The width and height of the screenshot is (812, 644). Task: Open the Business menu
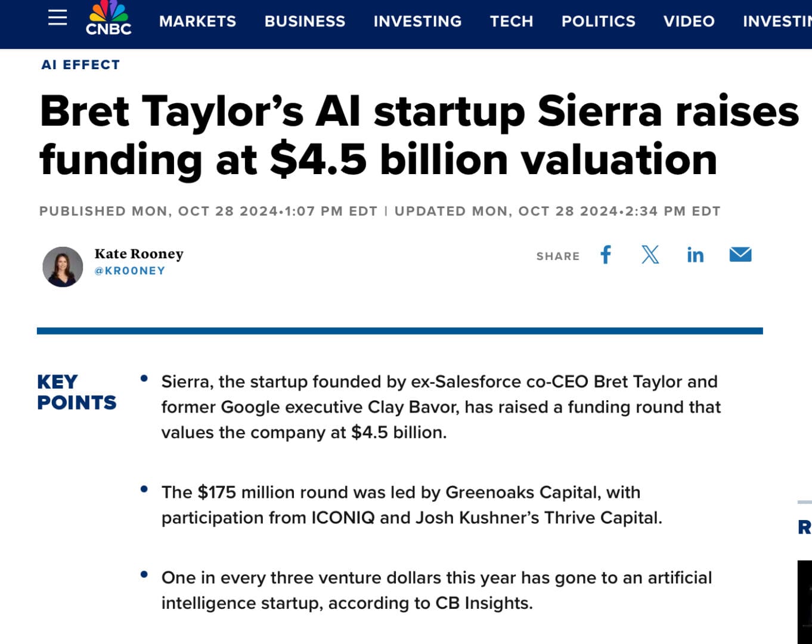[x=305, y=21]
